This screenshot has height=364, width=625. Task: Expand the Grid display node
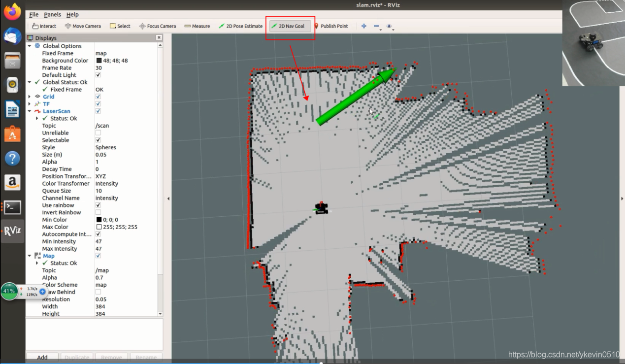point(30,97)
